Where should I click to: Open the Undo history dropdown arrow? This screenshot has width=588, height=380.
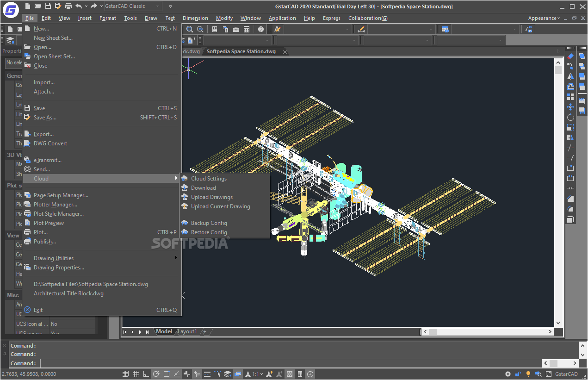[x=86, y=6]
